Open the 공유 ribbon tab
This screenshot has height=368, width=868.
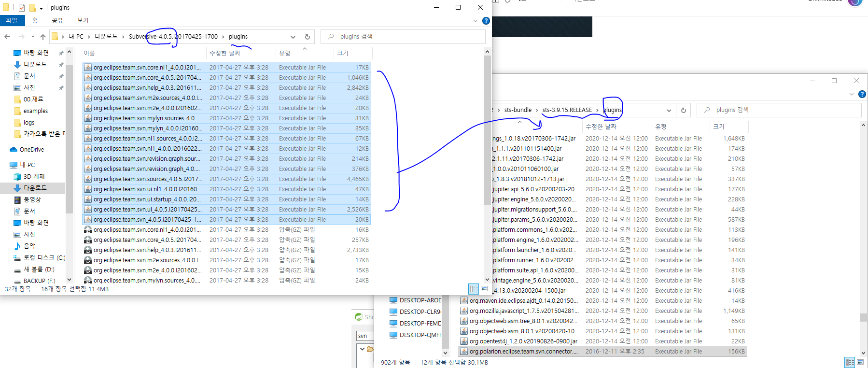pos(57,20)
